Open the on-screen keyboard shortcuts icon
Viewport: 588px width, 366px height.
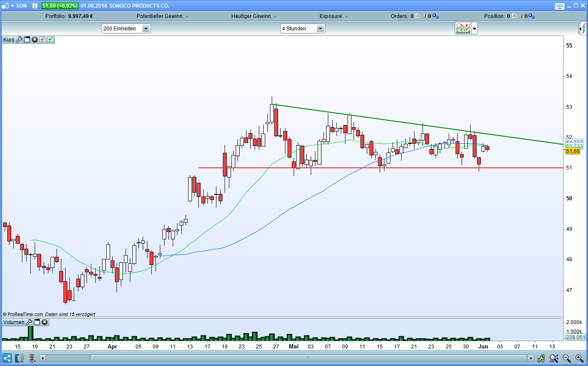coord(560,6)
